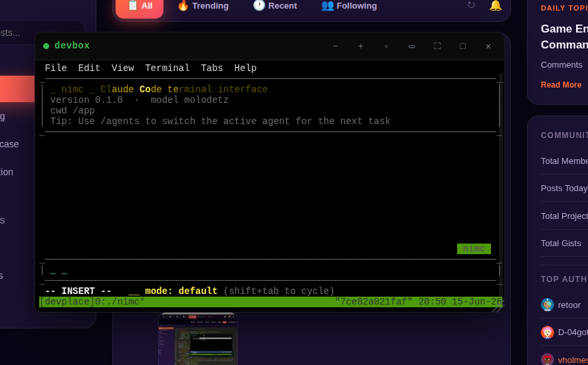Switch to the All feed tab
This screenshot has height=365, width=588.
click(x=140, y=6)
